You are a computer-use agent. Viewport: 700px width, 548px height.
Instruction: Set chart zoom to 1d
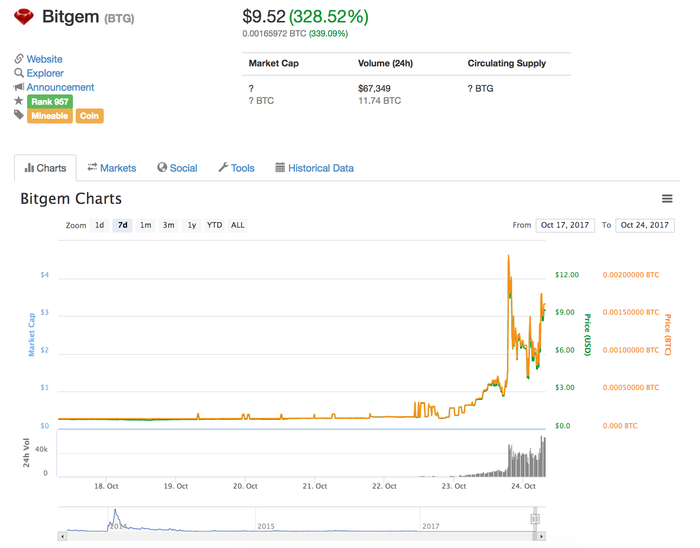[x=99, y=225]
